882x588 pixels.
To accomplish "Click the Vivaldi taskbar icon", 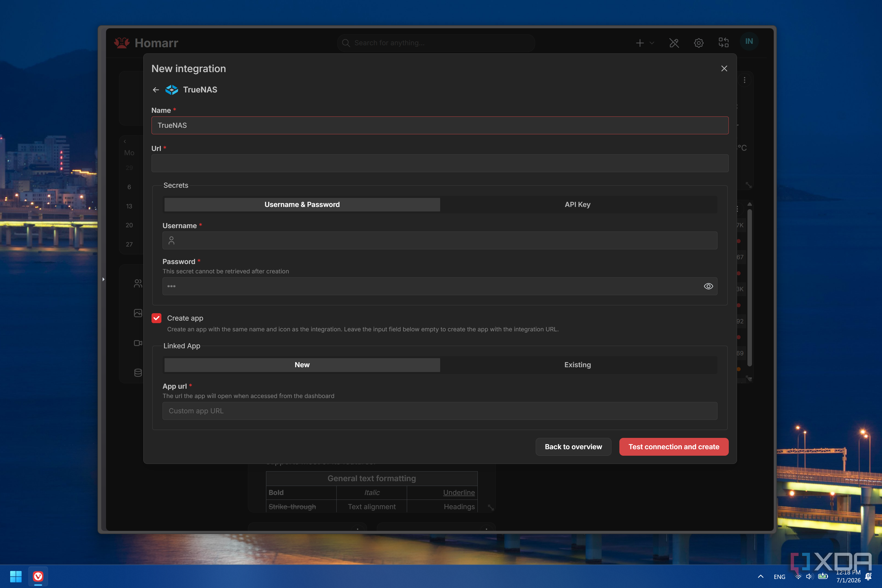I will [38, 576].
